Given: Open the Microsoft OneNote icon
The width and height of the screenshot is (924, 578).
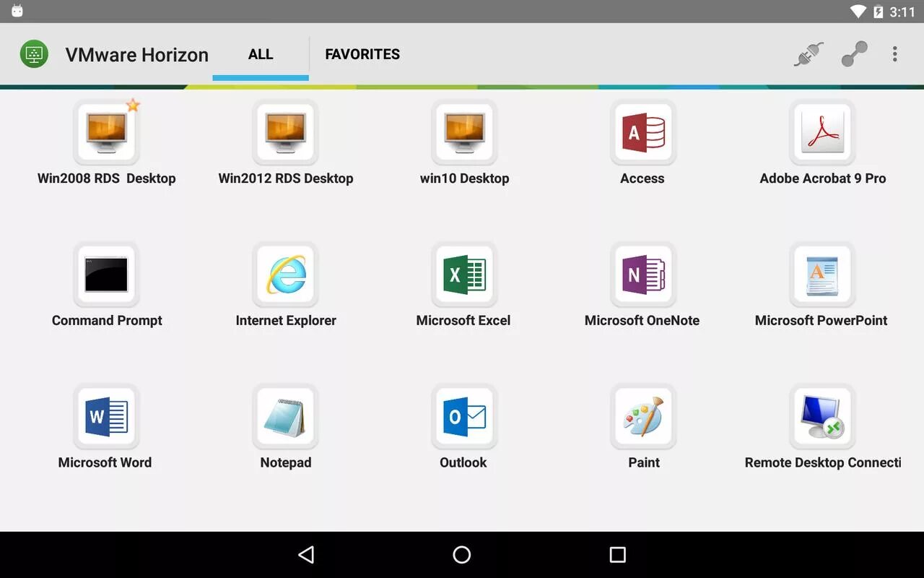Looking at the screenshot, I should click(x=643, y=275).
